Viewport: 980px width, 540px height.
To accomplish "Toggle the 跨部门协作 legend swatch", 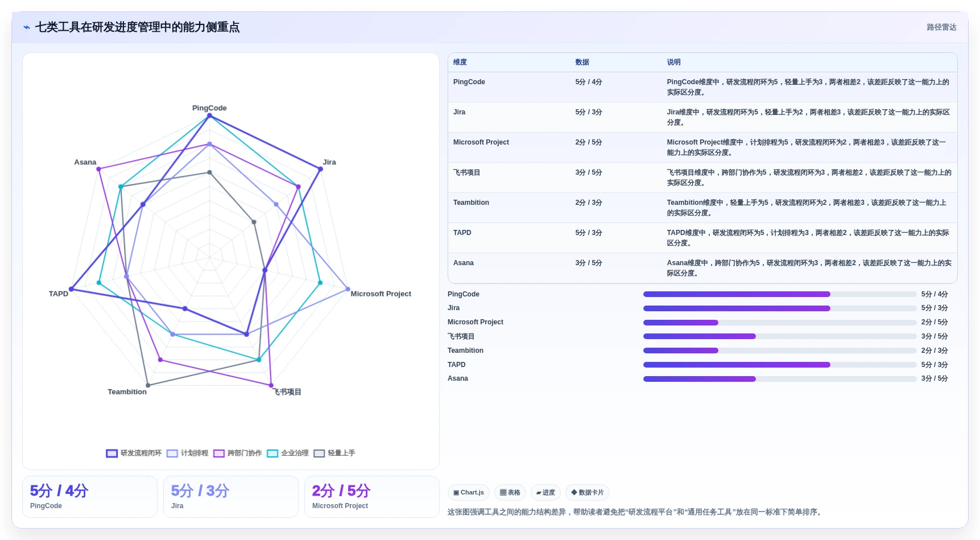I will pos(219,454).
